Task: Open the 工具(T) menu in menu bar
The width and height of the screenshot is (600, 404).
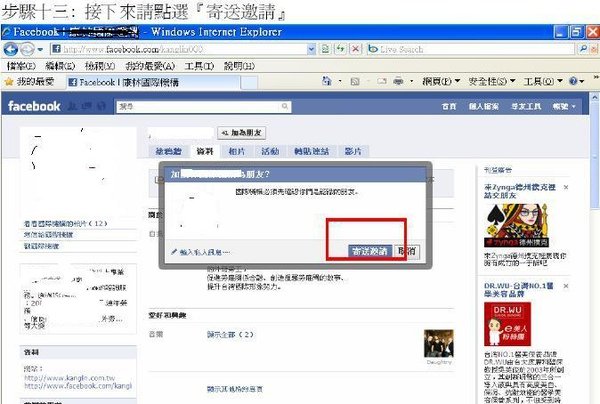Action: (199, 66)
